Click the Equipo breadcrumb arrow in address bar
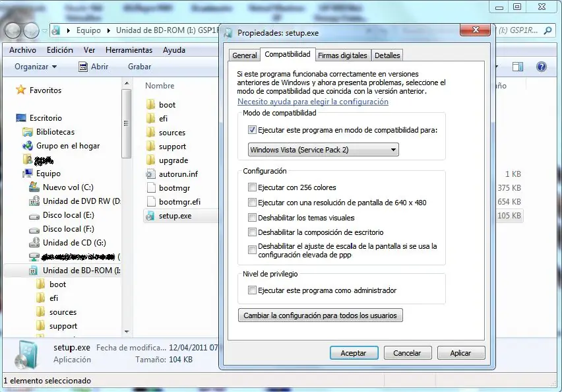 click(69, 30)
